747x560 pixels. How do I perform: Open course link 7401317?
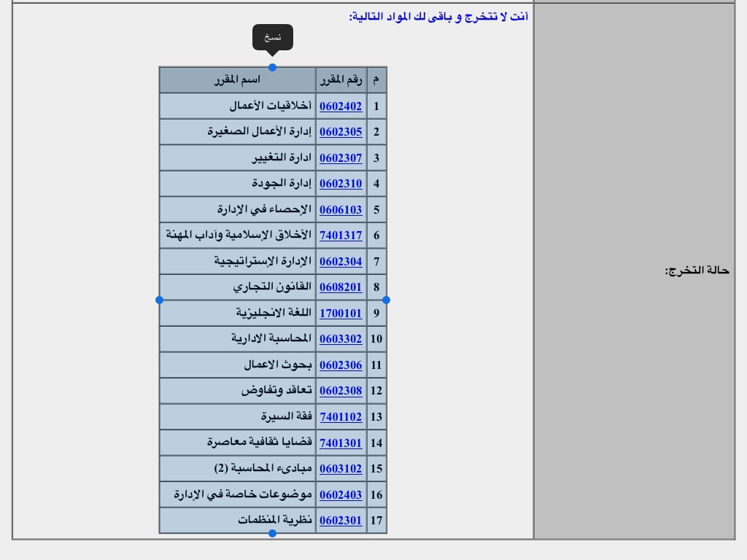click(x=341, y=236)
